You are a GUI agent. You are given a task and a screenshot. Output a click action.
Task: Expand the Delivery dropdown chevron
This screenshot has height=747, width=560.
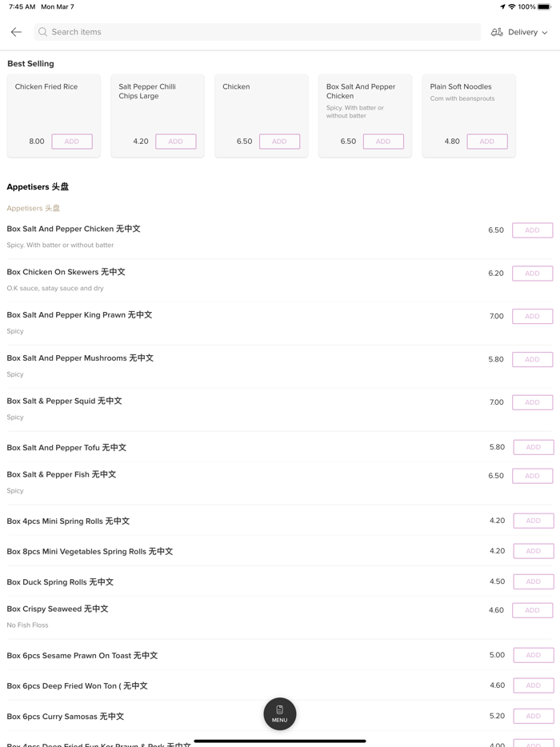point(545,33)
